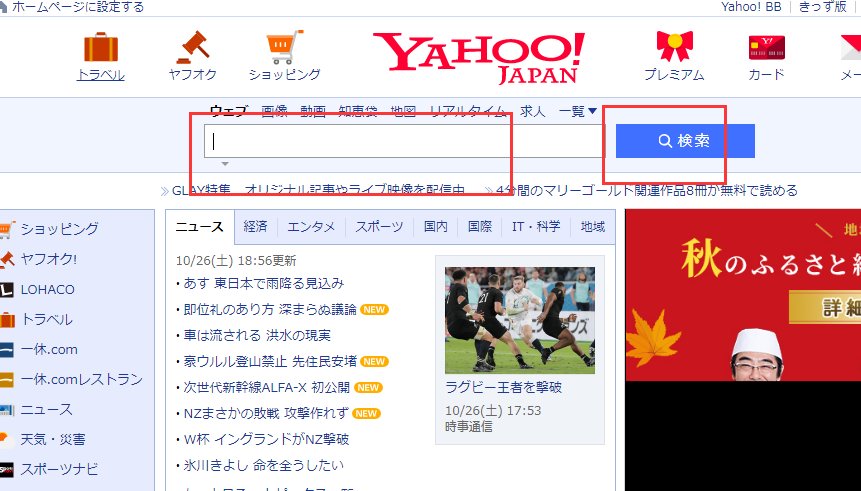Click the ショッピング cart icon in left sidebar
861x491 pixels.
coord(5,229)
